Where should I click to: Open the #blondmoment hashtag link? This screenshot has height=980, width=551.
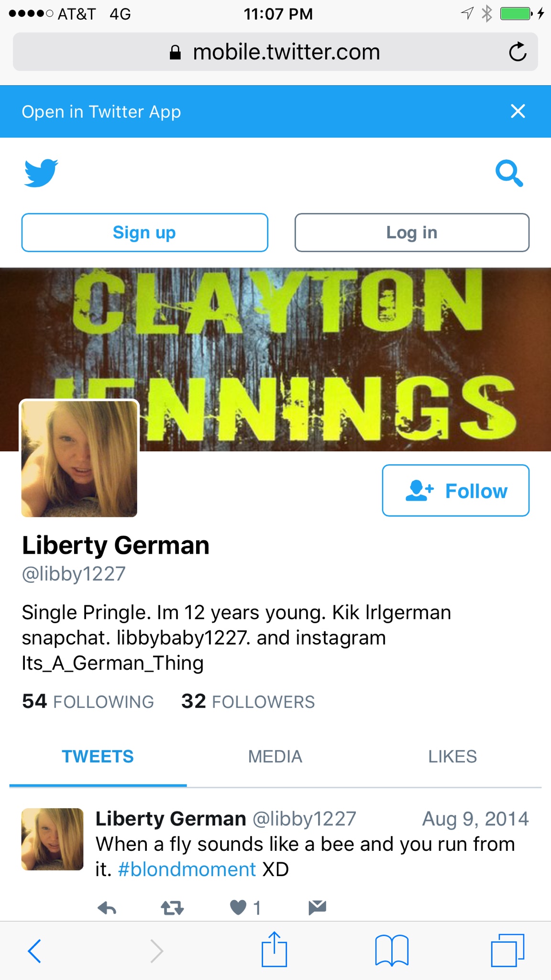(187, 869)
